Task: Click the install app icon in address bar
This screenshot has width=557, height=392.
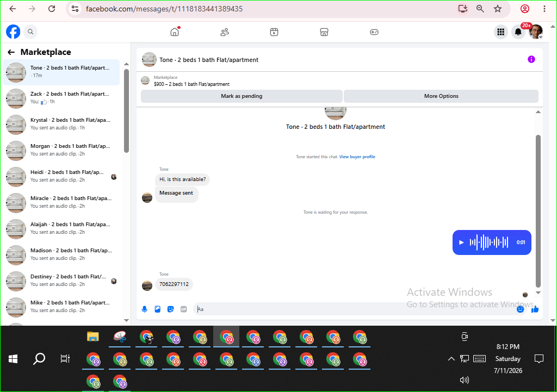Action: [462, 9]
